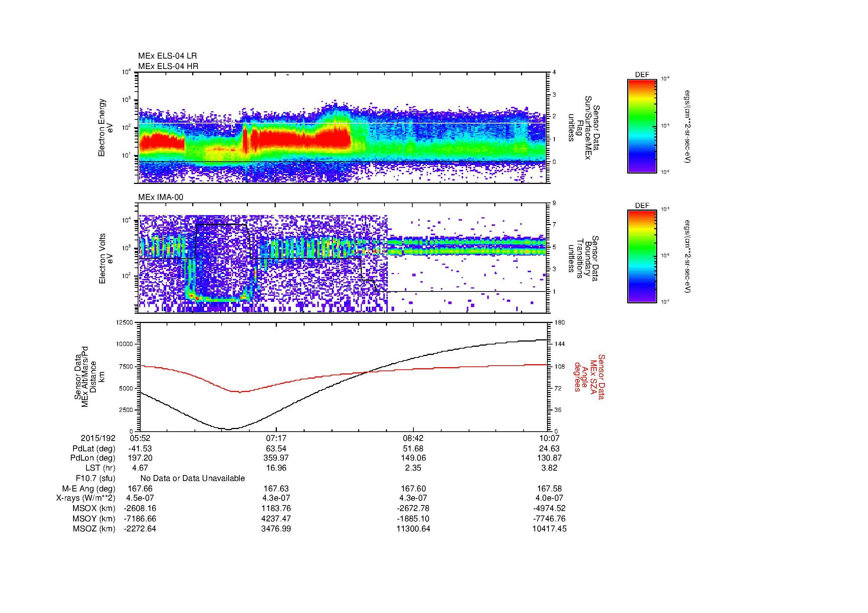Click the PdLon value '197.20'
The height and width of the screenshot is (613, 868).
tap(140, 458)
